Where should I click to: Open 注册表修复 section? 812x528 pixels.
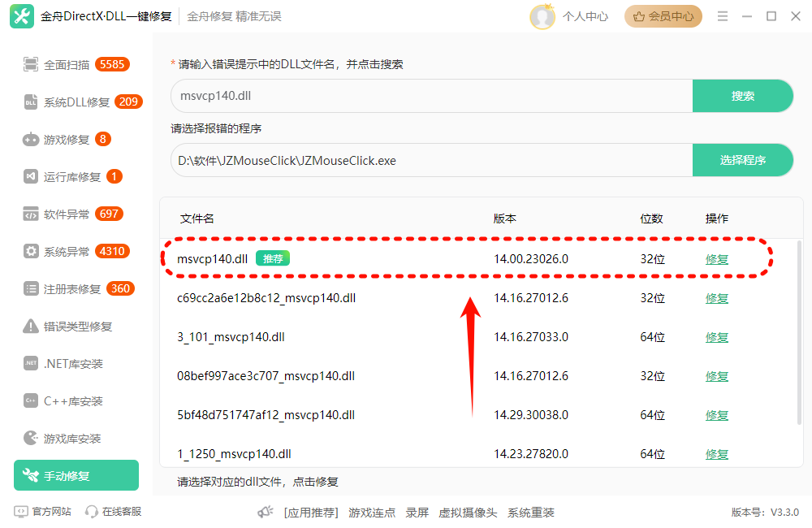click(x=76, y=288)
